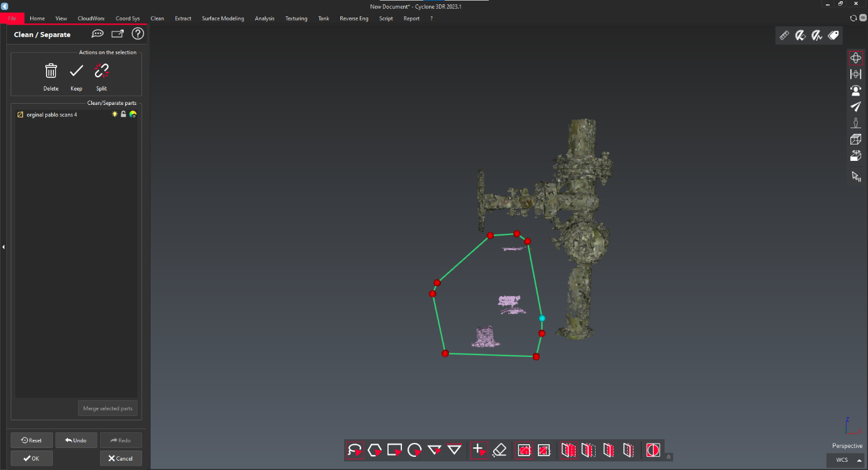
Task: Open the feedback speech bubble icon
Action: point(97,34)
